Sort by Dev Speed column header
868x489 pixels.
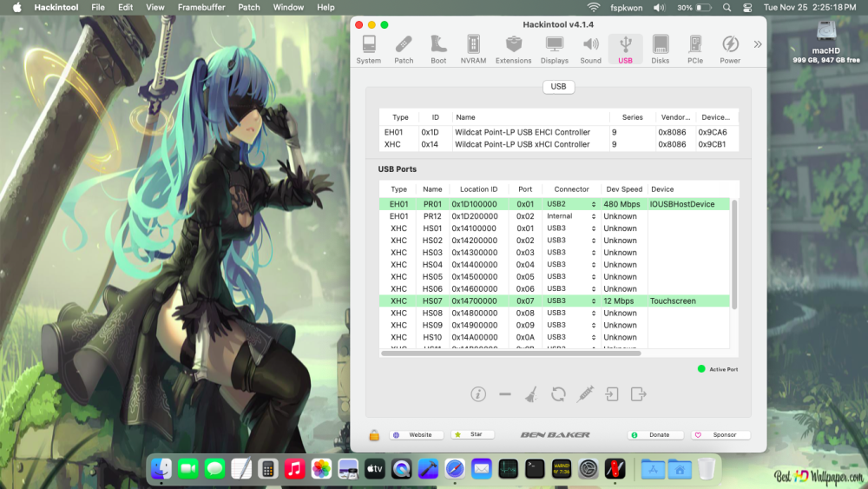coord(624,188)
